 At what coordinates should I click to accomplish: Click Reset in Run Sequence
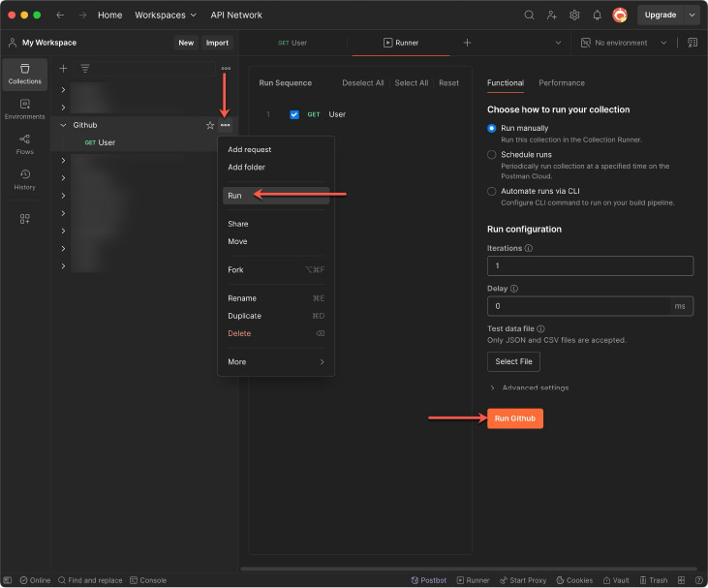448,82
